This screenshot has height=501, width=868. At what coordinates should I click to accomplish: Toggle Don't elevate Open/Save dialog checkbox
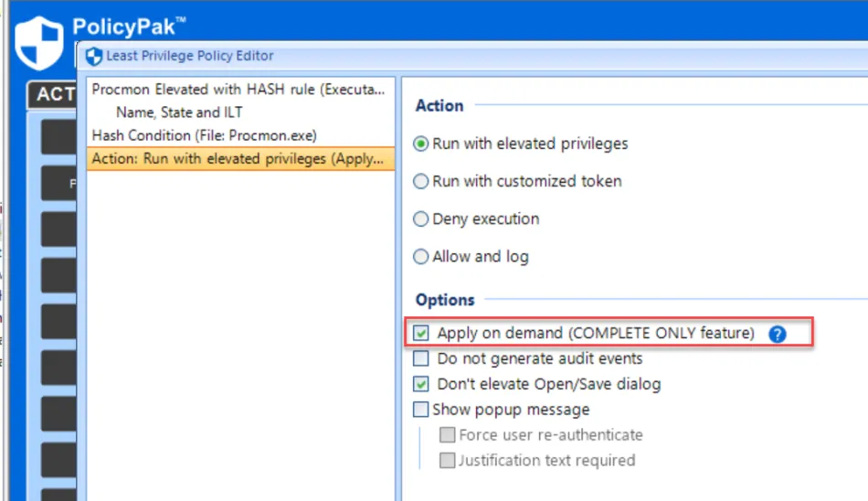point(421,384)
